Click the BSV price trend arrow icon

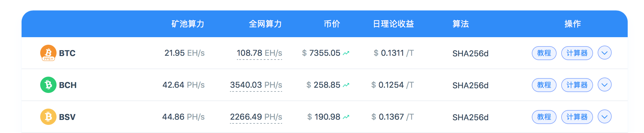(x=346, y=117)
